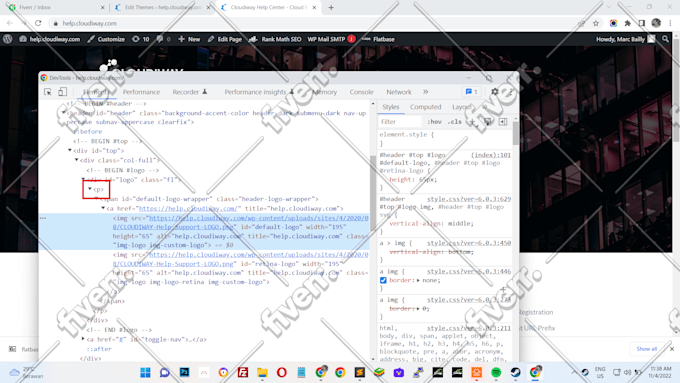Open Flatbase admin bar menu
This screenshot has width=680, height=383.
pyautogui.click(x=378, y=39)
